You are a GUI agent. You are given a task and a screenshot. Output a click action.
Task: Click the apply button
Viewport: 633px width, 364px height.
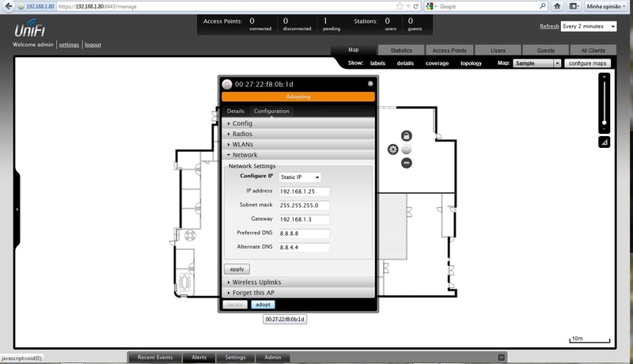(x=237, y=269)
